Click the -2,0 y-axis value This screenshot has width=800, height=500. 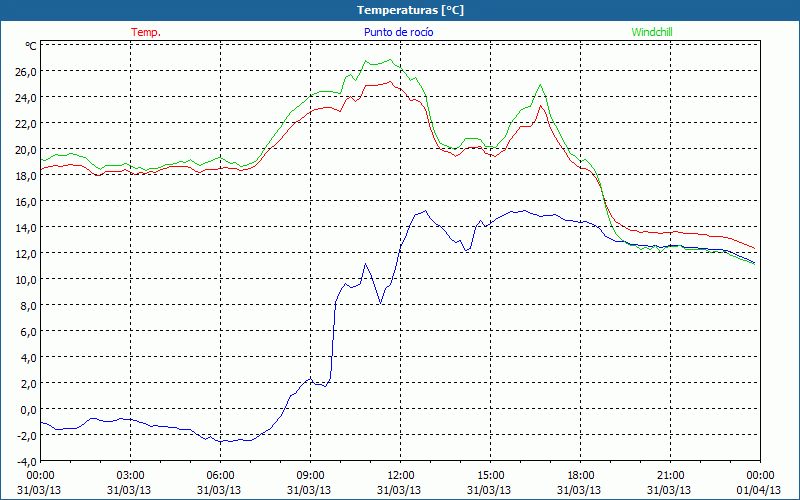(26, 435)
